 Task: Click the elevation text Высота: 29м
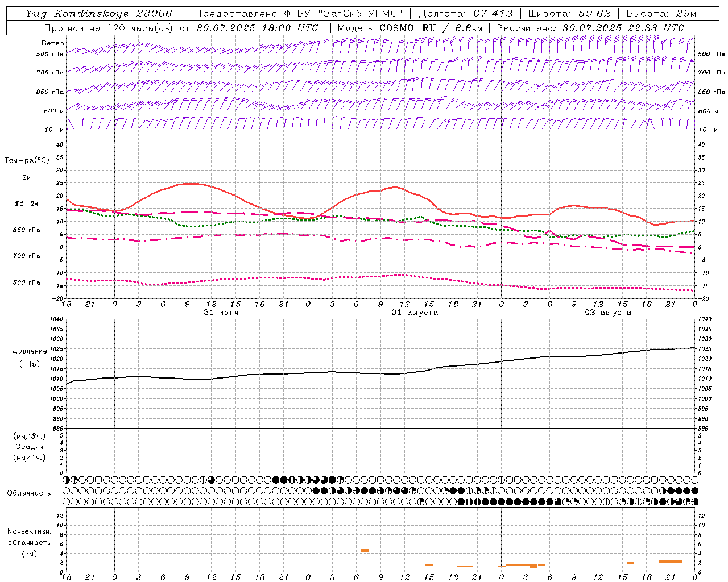[661, 14]
